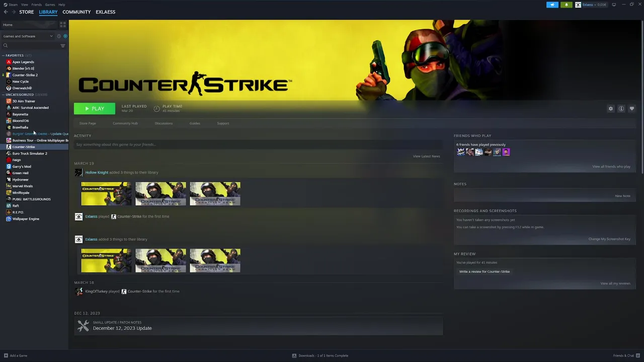Collapse the Uncategorized category
The width and height of the screenshot is (644, 362).
pos(3,95)
